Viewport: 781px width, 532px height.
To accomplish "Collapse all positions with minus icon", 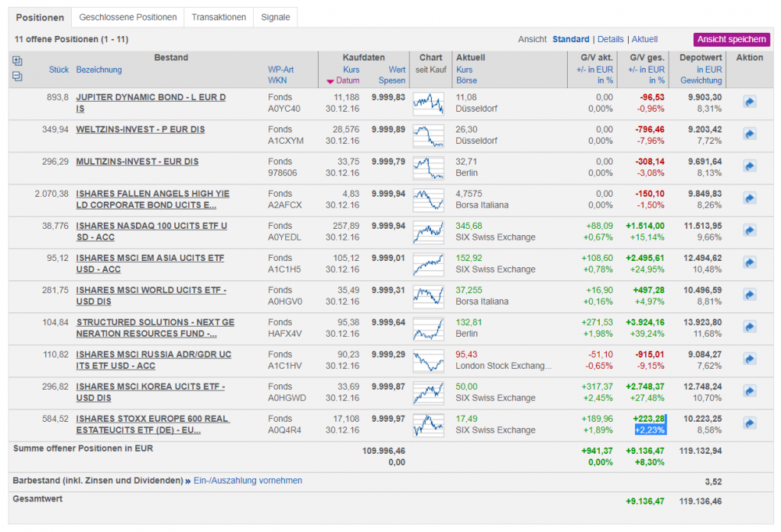I will coord(18,76).
